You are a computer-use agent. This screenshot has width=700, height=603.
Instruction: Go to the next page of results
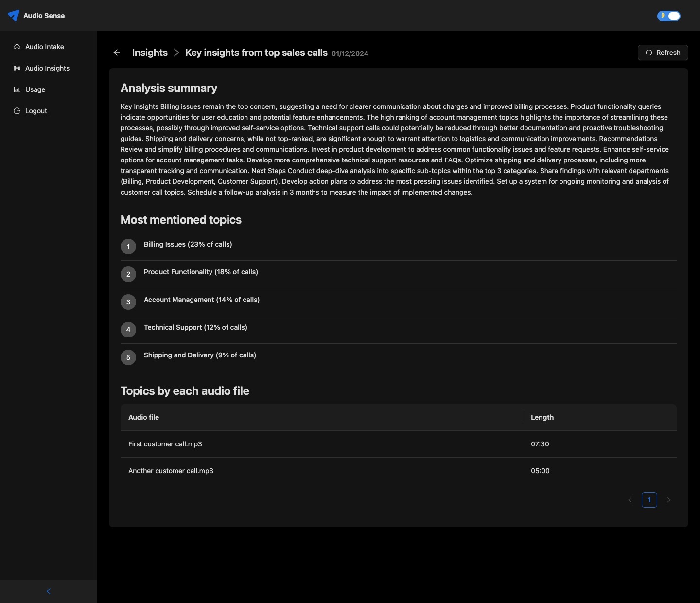click(x=669, y=500)
